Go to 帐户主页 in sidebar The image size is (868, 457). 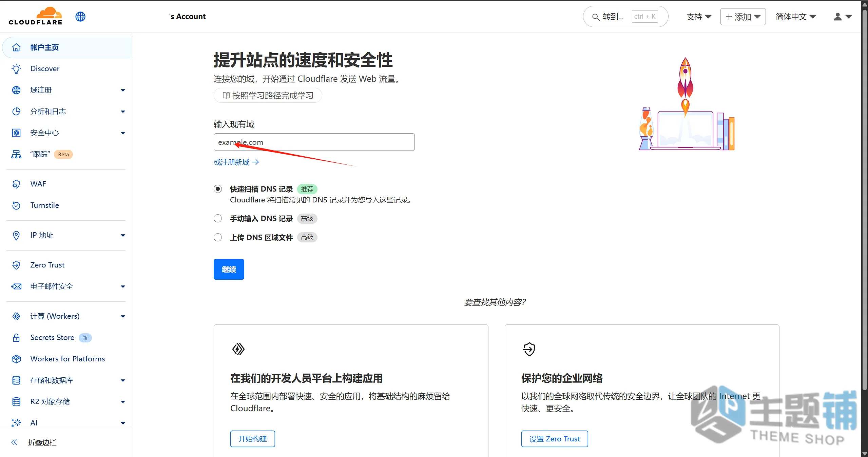click(x=67, y=47)
